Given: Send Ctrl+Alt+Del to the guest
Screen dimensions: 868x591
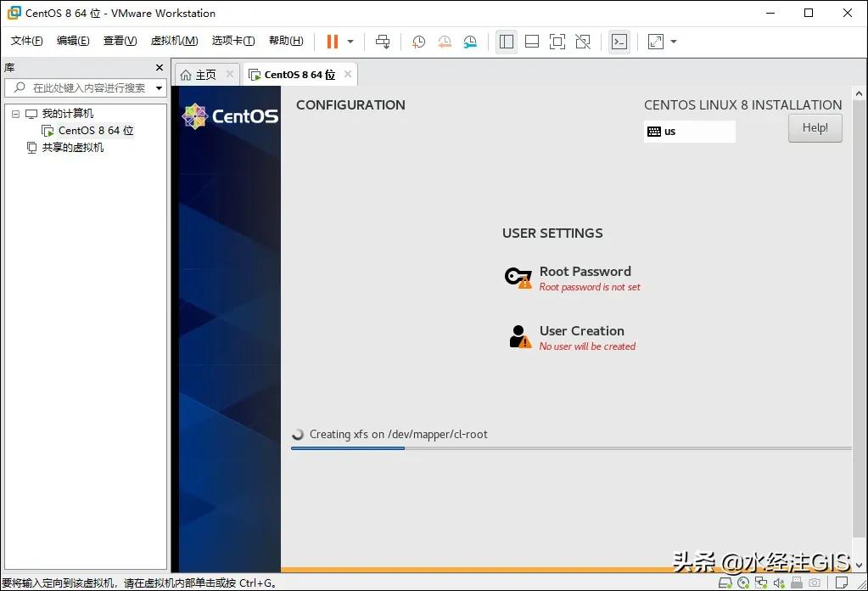Looking at the screenshot, I should tap(383, 41).
